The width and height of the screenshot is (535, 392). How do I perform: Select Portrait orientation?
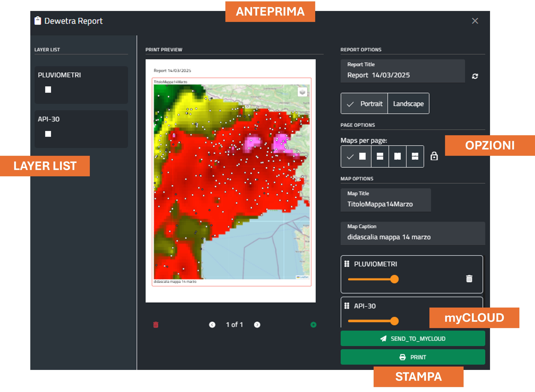[x=364, y=104]
